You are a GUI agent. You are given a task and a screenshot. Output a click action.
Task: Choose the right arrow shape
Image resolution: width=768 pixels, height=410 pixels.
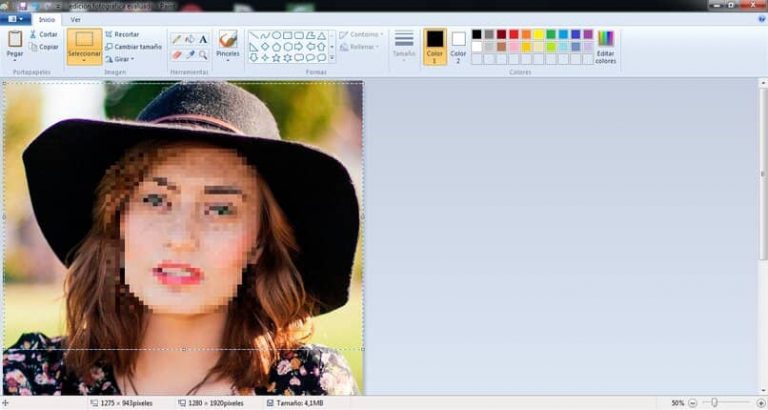pos(298,47)
